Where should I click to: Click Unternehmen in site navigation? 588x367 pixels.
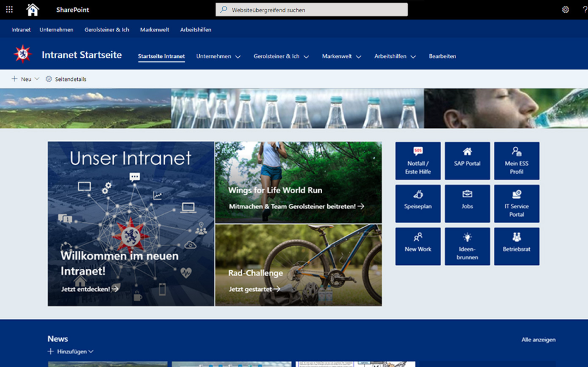(214, 56)
